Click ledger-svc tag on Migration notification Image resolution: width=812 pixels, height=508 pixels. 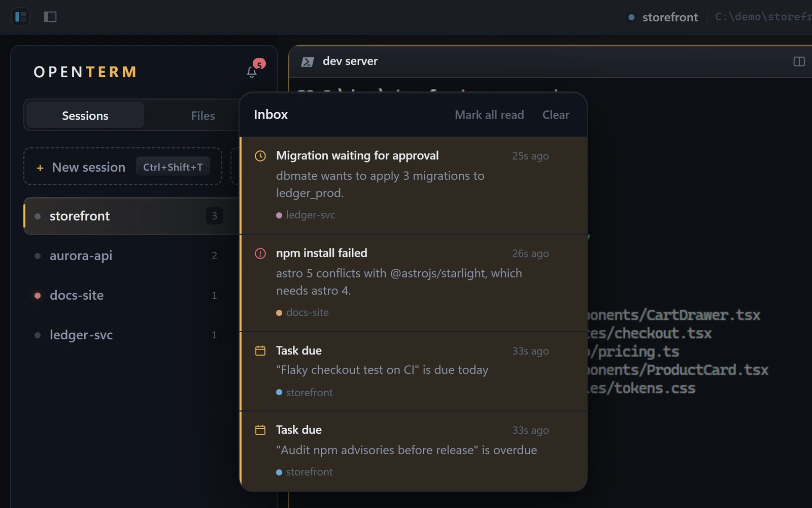click(x=306, y=215)
